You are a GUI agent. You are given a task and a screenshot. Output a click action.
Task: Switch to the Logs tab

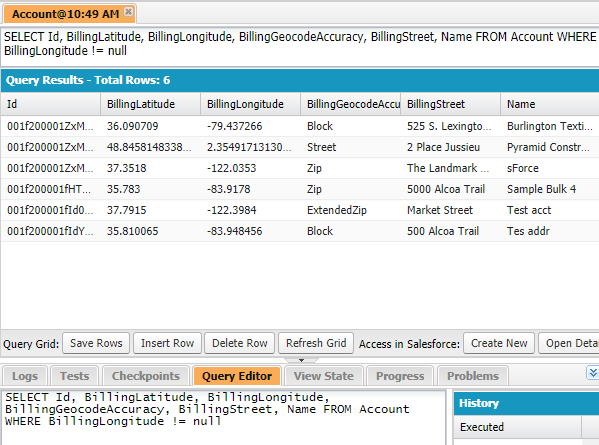click(25, 376)
